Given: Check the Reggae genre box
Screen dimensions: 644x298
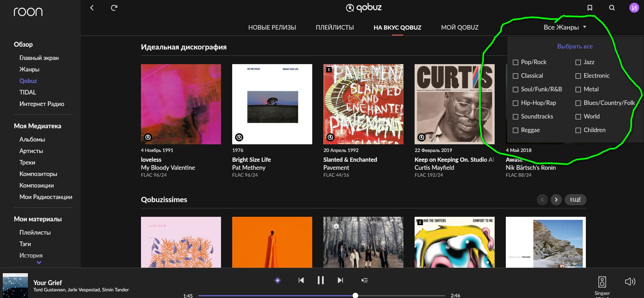Looking at the screenshot, I should [516, 130].
